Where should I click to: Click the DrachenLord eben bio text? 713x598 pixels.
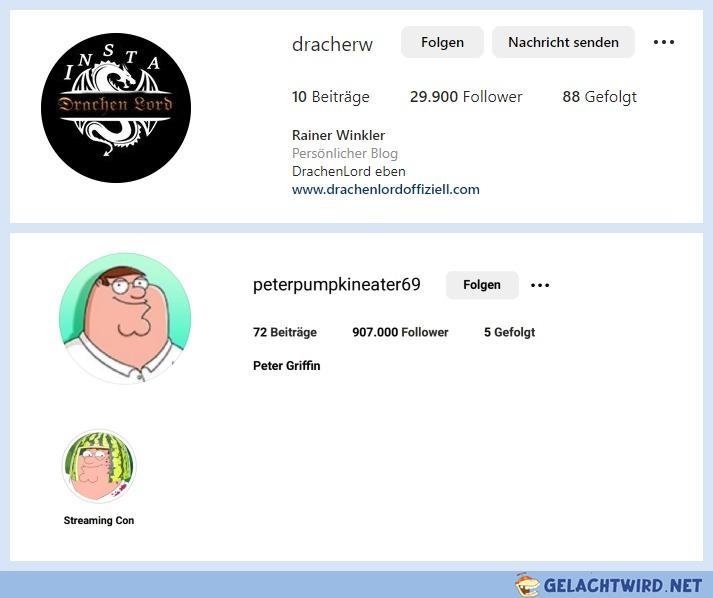349,171
